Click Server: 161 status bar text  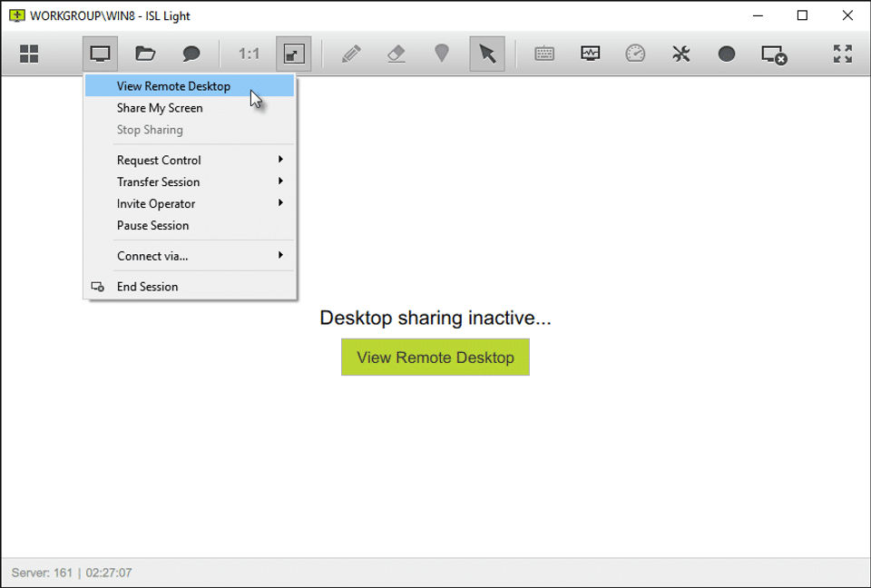(42, 573)
